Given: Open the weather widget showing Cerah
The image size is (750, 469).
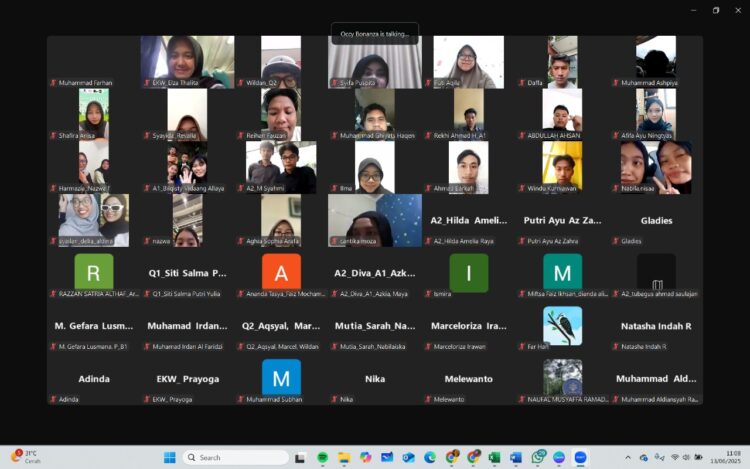Looking at the screenshot, I should 24,457.
